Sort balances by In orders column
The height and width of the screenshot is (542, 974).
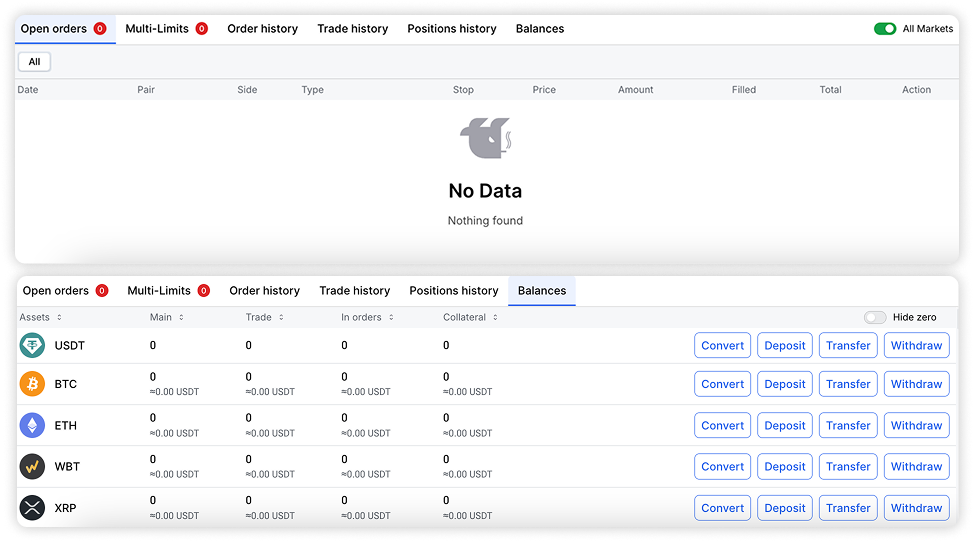(368, 318)
